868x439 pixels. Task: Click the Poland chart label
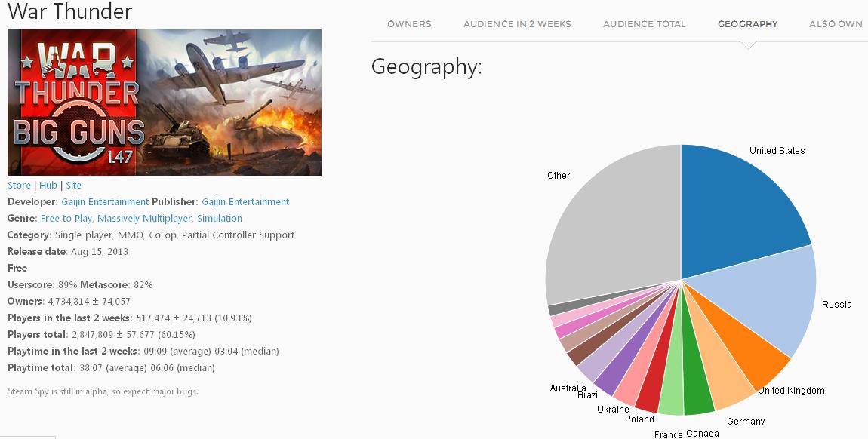(x=639, y=419)
